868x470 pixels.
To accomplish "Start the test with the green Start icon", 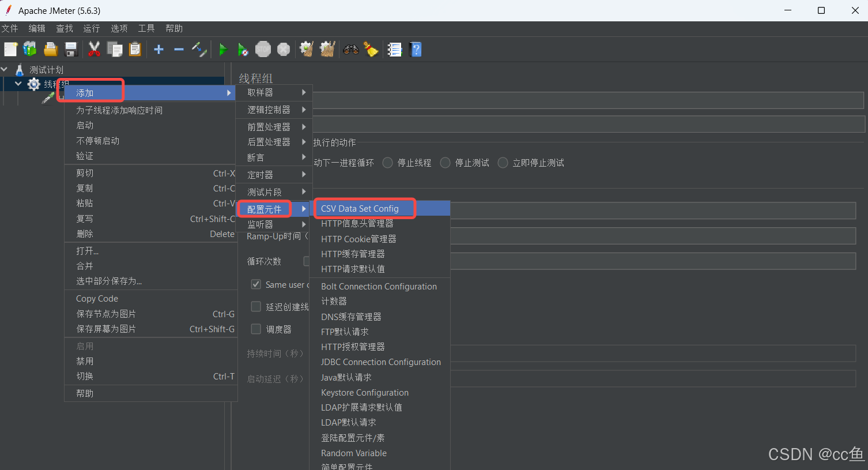I will click(x=223, y=49).
